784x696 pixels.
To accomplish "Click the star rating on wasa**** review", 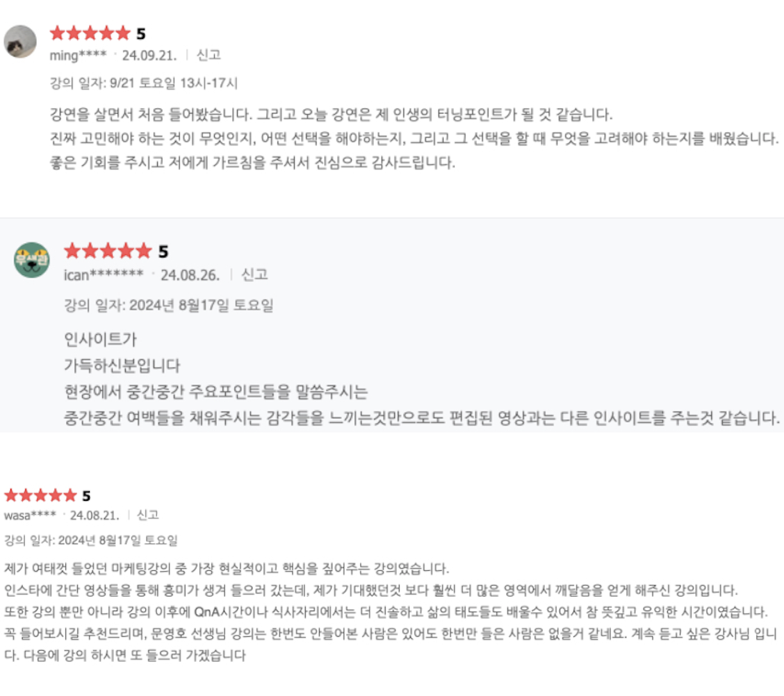I will tap(40, 496).
